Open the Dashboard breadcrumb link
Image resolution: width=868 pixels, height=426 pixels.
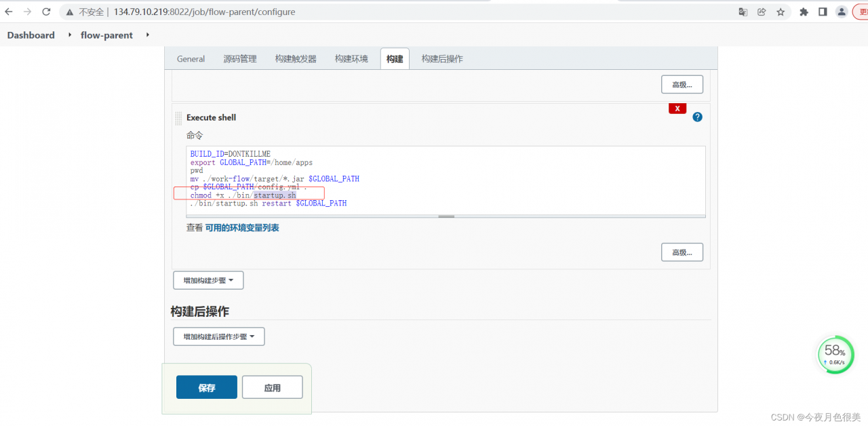31,35
